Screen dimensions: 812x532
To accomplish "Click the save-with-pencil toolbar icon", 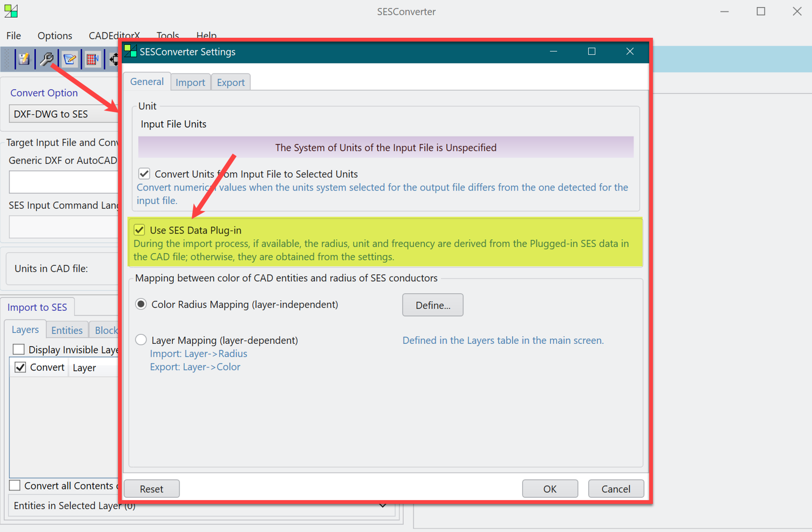I will [24, 59].
